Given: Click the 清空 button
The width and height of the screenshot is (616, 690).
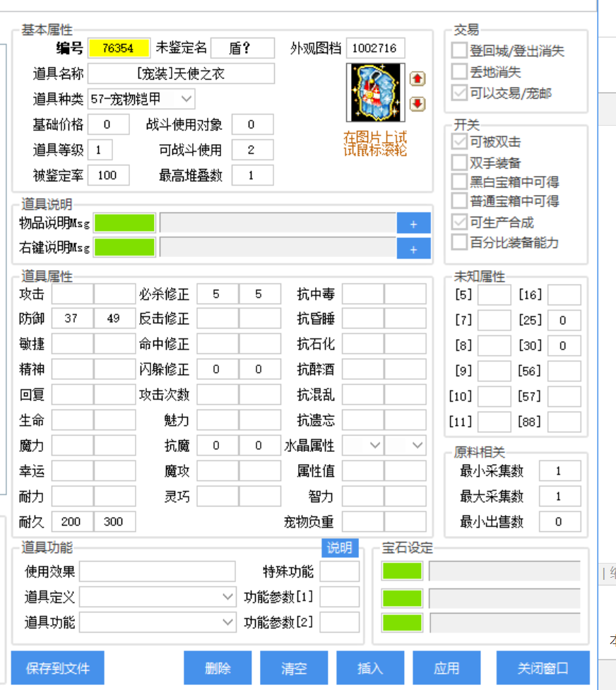Looking at the screenshot, I should point(294,667).
